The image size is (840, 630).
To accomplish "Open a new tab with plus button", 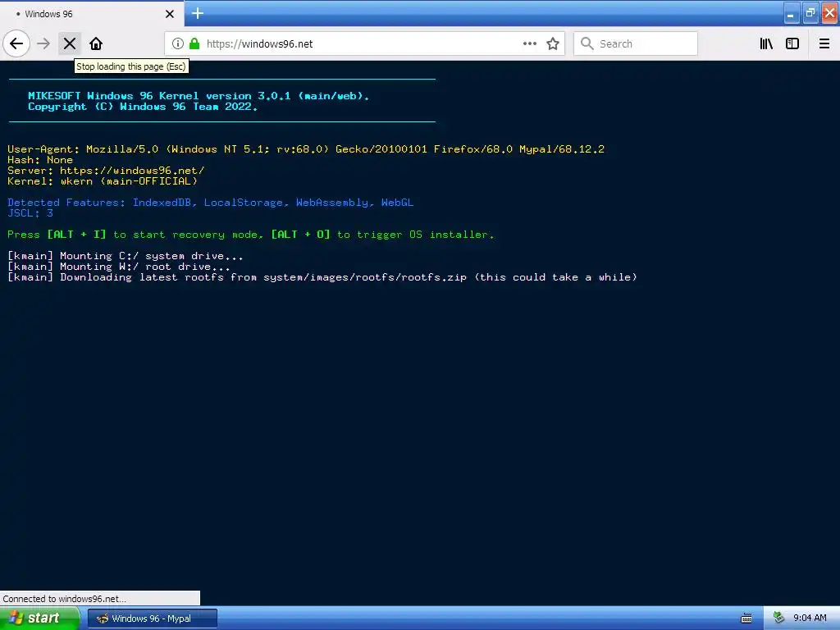I will pos(198,13).
